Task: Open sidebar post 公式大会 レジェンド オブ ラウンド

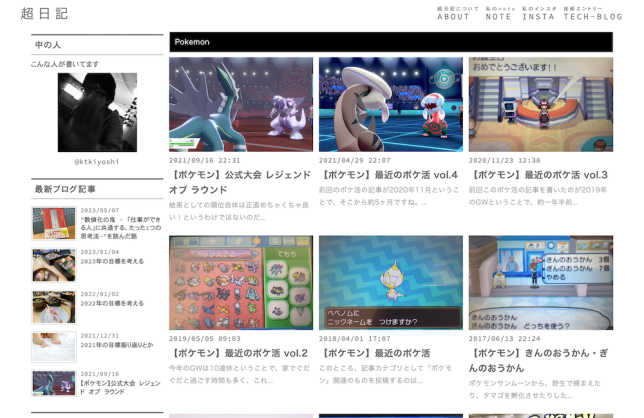Action: (x=120, y=387)
